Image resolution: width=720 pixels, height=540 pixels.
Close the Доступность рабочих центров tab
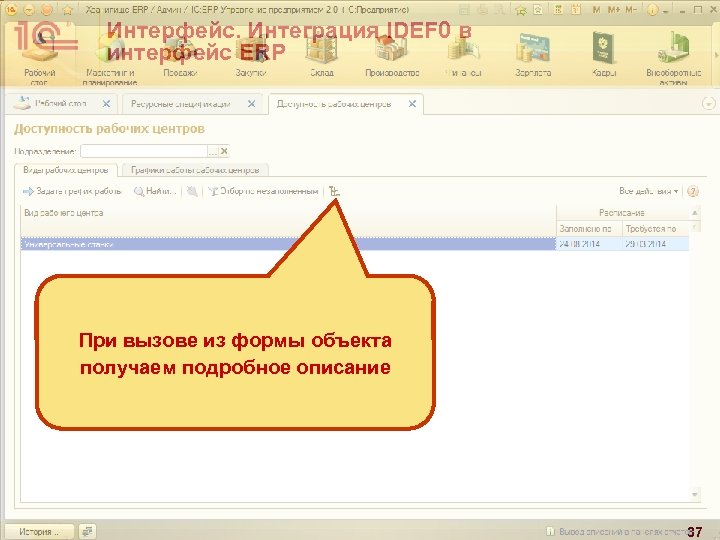412,104
